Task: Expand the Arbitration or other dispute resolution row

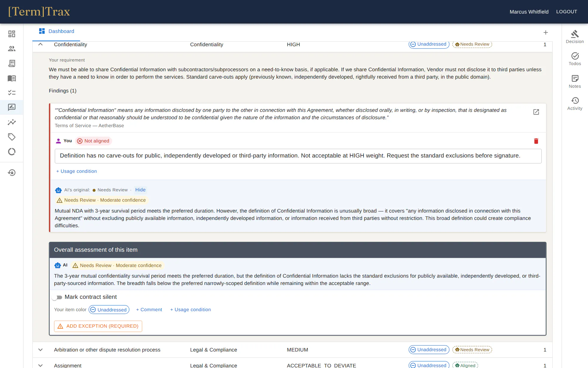Action: (41, 350)
